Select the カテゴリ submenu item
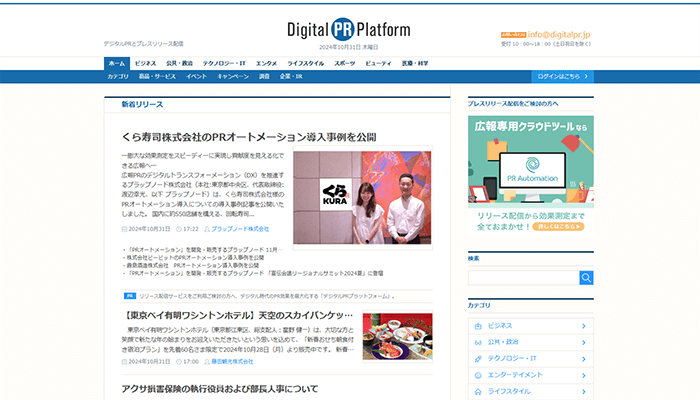The width and height of the screenshot is (700, 400). 118,76
